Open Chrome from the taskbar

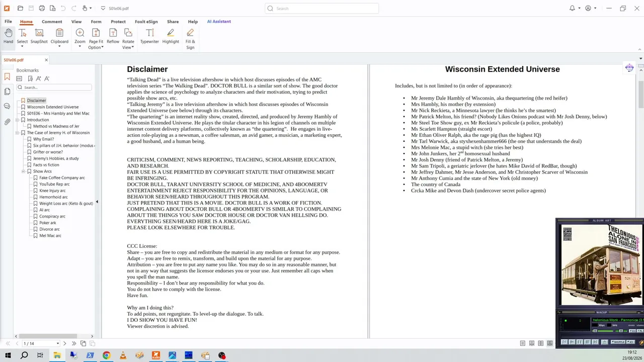[x=106, y=355]
